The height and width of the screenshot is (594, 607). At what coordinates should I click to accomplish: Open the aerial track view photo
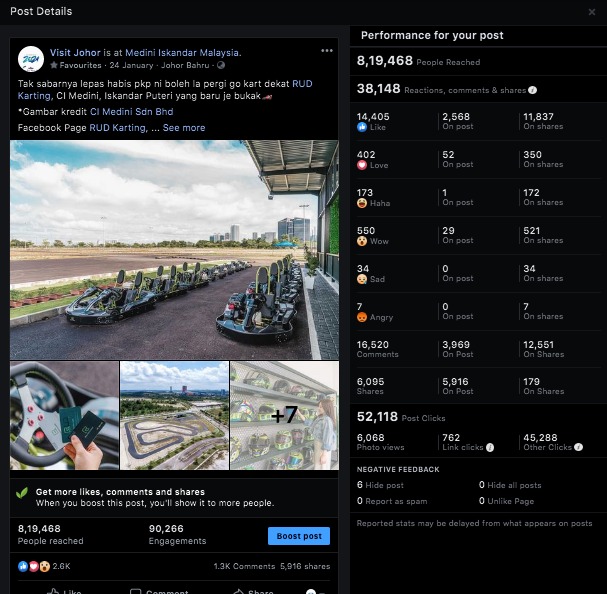click(174, 415)
